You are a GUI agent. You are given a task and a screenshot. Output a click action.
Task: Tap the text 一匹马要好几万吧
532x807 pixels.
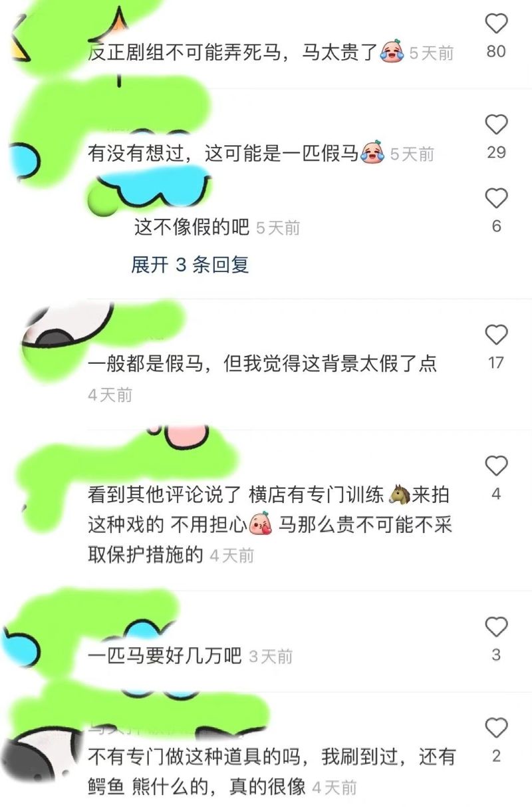pyautogui.click(x=165, y=657)
